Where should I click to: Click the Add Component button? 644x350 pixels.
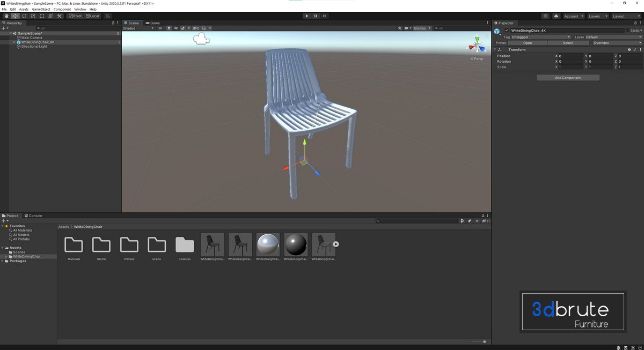tap(568, 78)
